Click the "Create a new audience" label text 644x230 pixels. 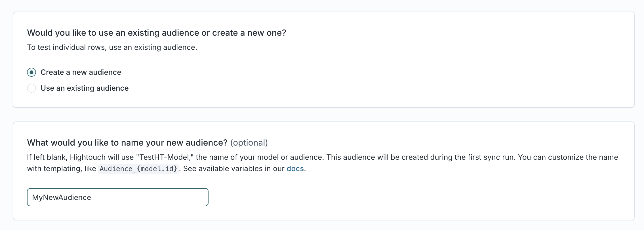[81, 72]
